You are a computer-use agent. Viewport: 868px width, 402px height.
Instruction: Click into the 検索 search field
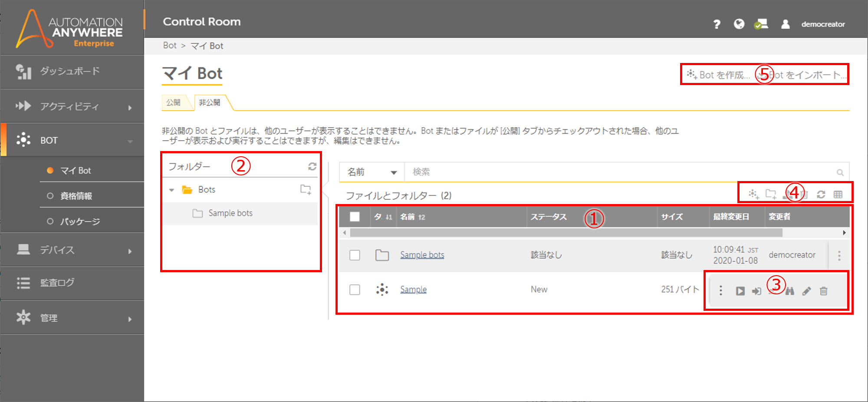pyautogui.click(x=621, y=172)
